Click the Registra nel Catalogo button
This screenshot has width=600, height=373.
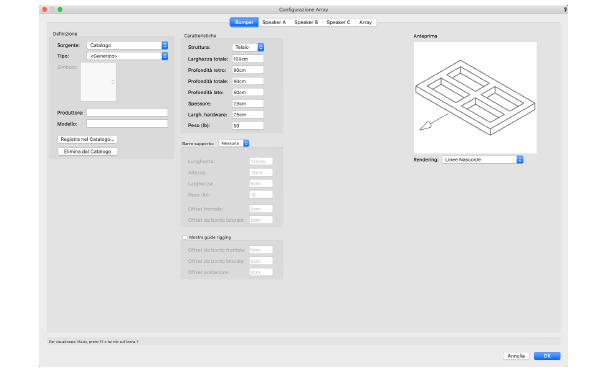click(x=88, y=139)
